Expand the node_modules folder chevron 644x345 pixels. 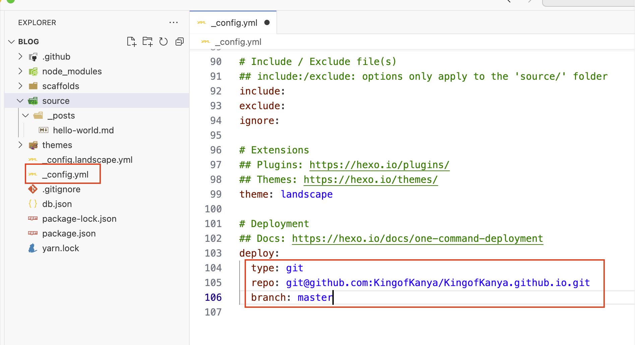coord(20,71)
